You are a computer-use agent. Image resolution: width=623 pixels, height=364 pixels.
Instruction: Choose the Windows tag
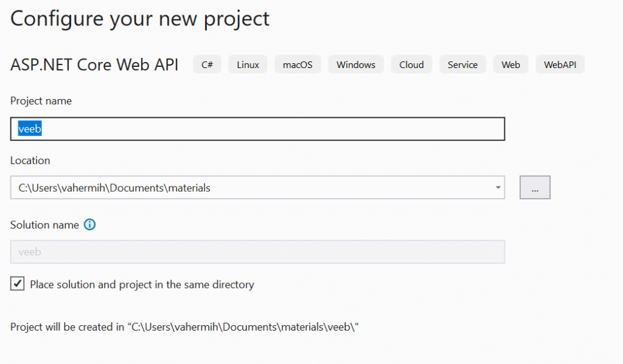point(356,64)
